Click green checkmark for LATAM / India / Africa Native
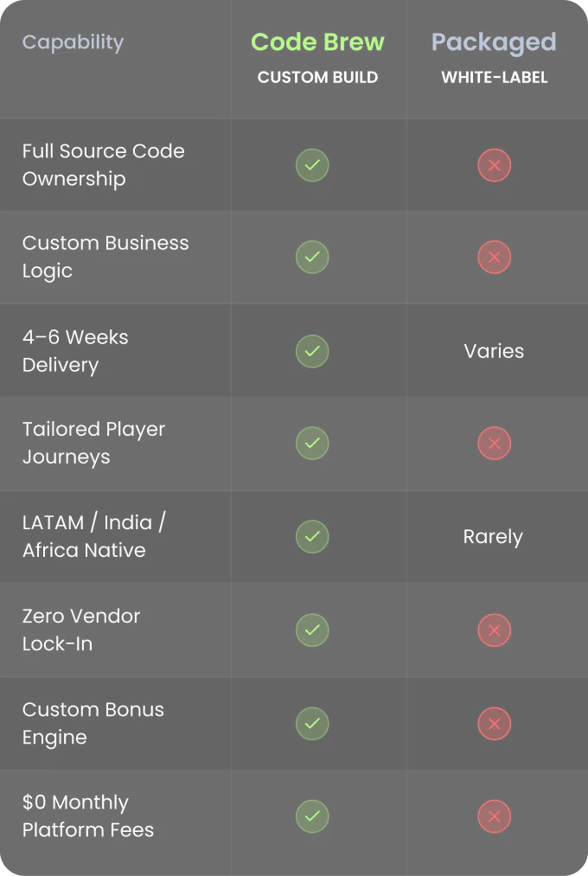Screen dimensions: 588x876 pos(312,537)
